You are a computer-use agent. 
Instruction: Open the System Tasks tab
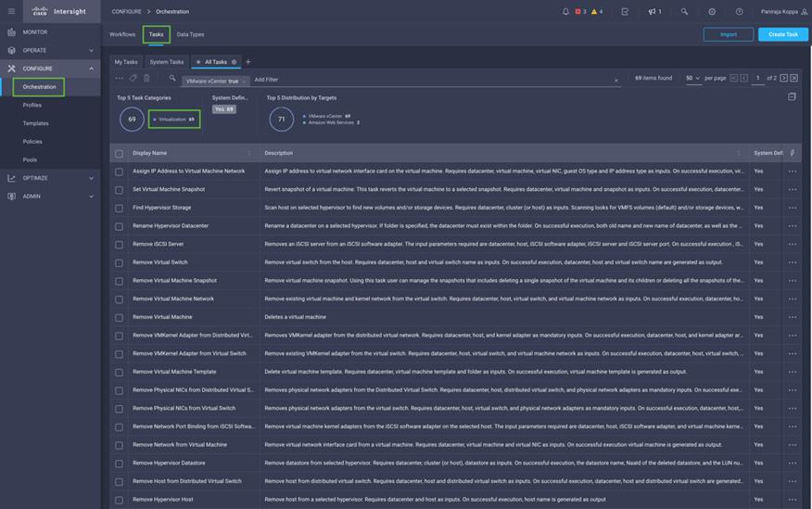tap(167, 62)
